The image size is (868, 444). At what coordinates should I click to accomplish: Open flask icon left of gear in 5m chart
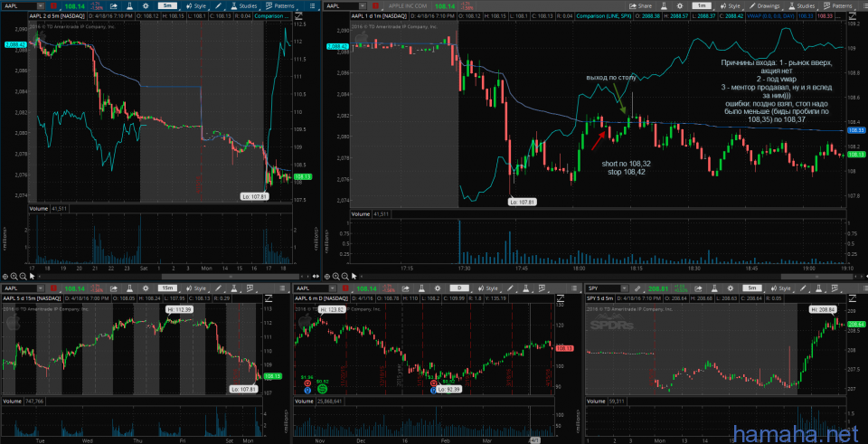point(129,6)
